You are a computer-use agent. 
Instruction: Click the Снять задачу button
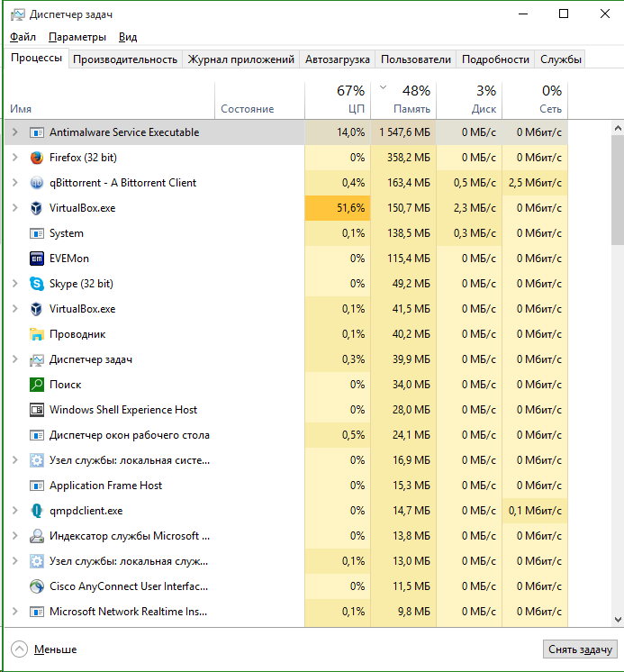click(580, 649)
